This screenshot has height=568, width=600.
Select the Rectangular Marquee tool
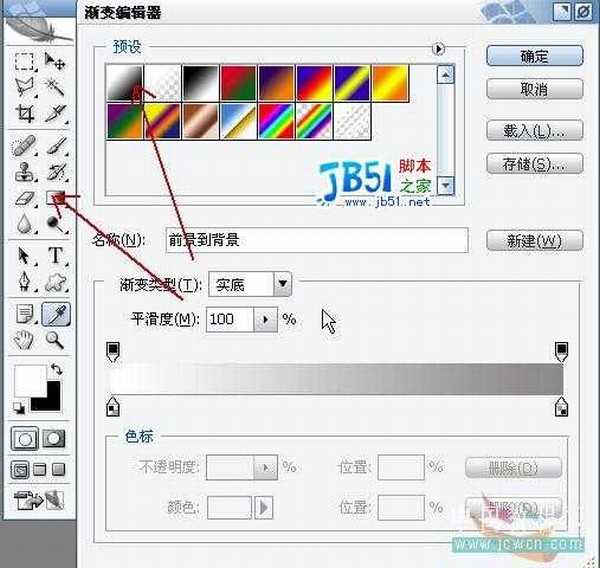pos(26,61)
